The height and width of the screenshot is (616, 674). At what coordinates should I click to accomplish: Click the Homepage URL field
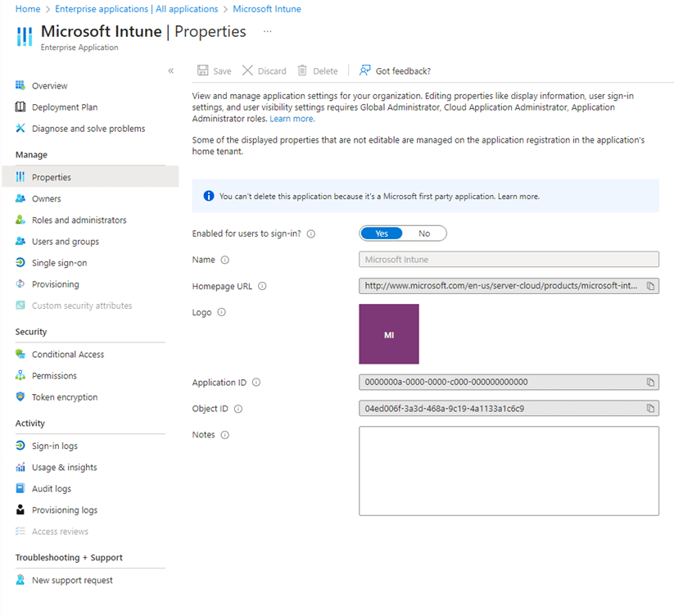coord(509,286)
